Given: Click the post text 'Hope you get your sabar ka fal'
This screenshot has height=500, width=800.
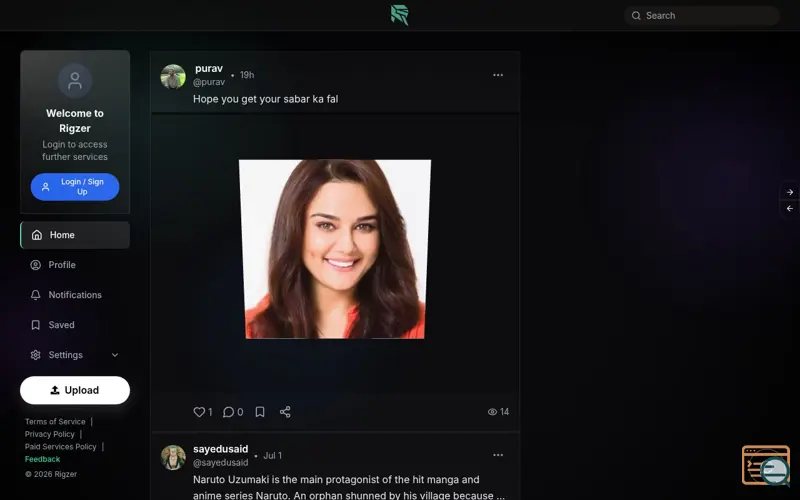Looking at the screenshot, I should (x=265, y=99).
